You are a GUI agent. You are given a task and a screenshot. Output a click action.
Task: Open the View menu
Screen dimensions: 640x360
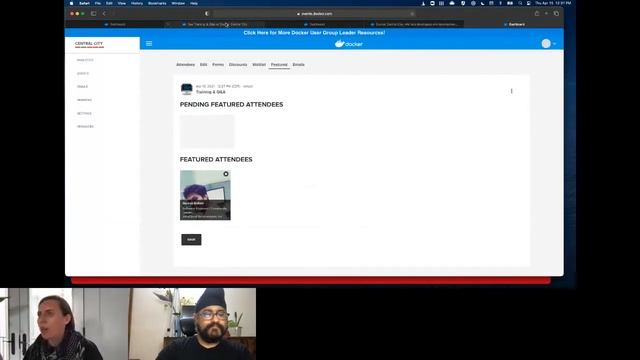click(122, 3)
